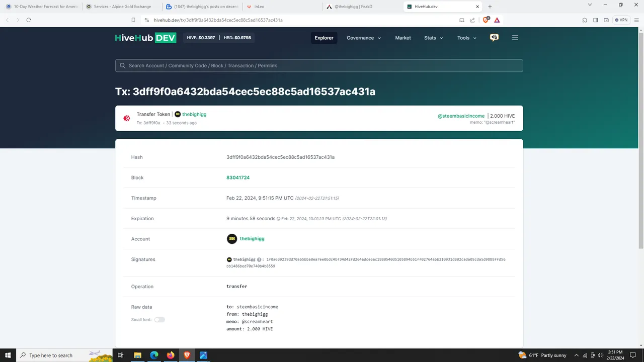Screen dimensions: 644x362
Task: Focus the Search Account / Community Code field
Action: point(319,65)
